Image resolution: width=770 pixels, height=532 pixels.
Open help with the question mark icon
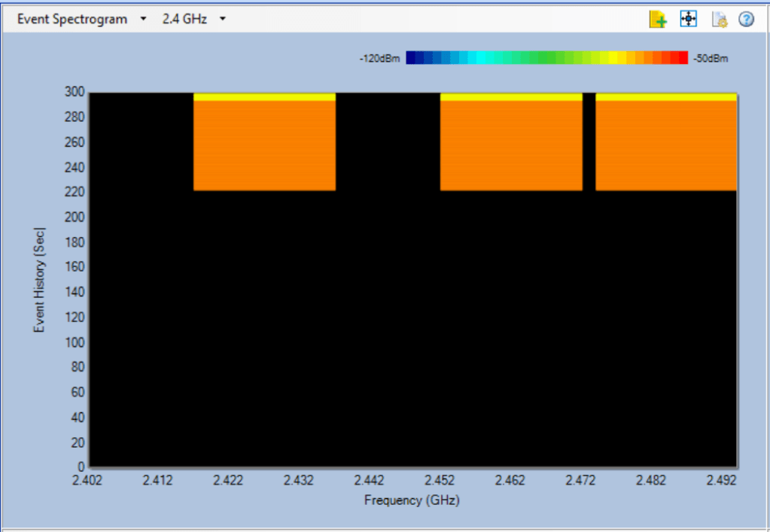746,20
